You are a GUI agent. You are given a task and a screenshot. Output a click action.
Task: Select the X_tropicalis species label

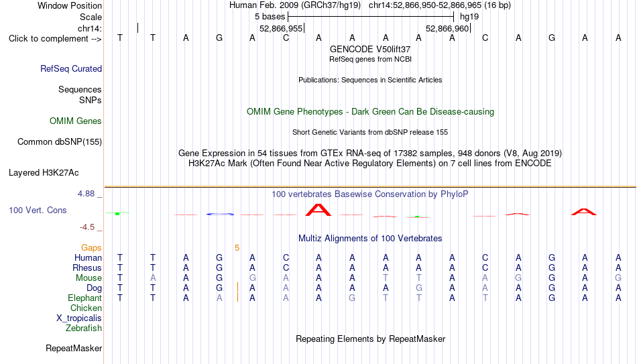click(x=79, y=318)
